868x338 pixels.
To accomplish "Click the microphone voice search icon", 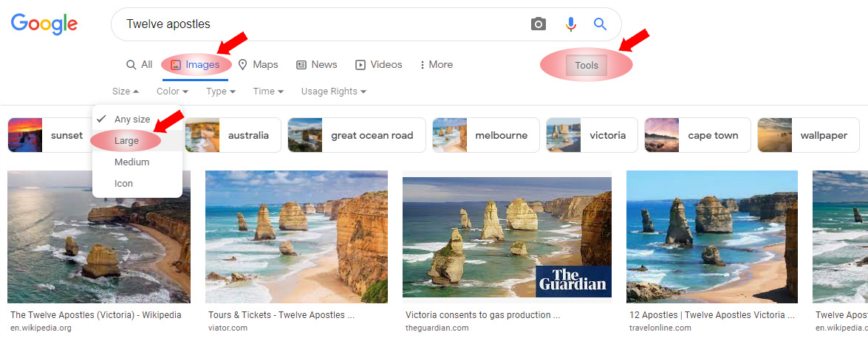I will pos(570,24).
